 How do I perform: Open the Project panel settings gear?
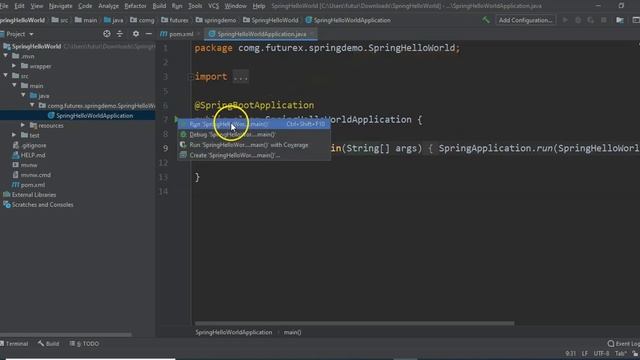pos(136,34)
